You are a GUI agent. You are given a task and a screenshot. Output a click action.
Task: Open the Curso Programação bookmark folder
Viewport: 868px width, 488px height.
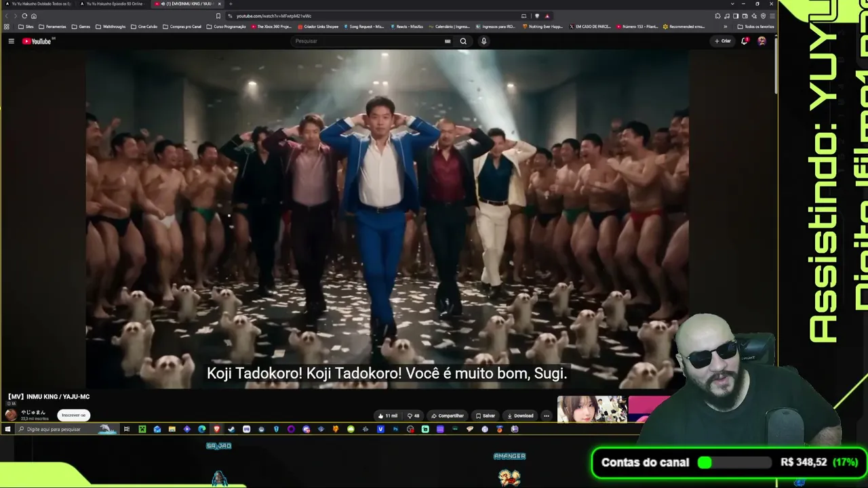(x=226, y=26)
